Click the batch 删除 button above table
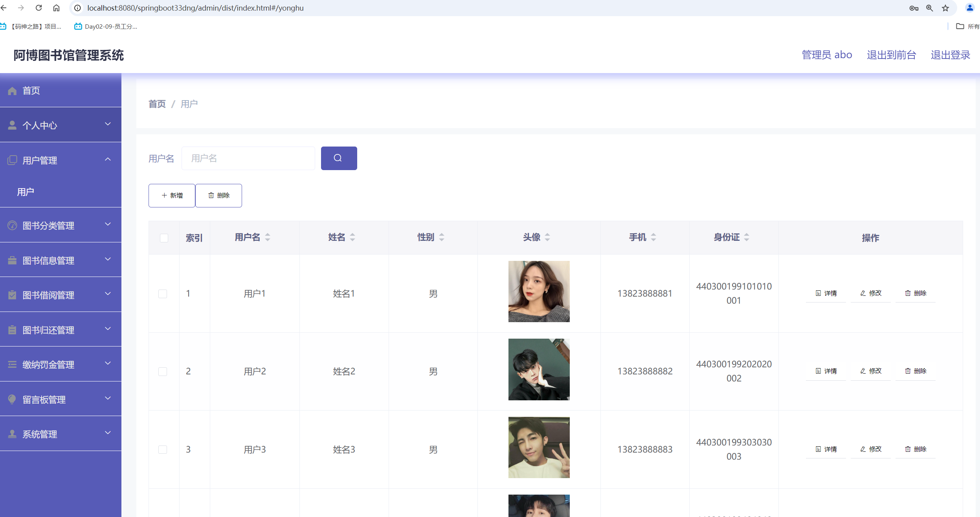 (218, 195)
